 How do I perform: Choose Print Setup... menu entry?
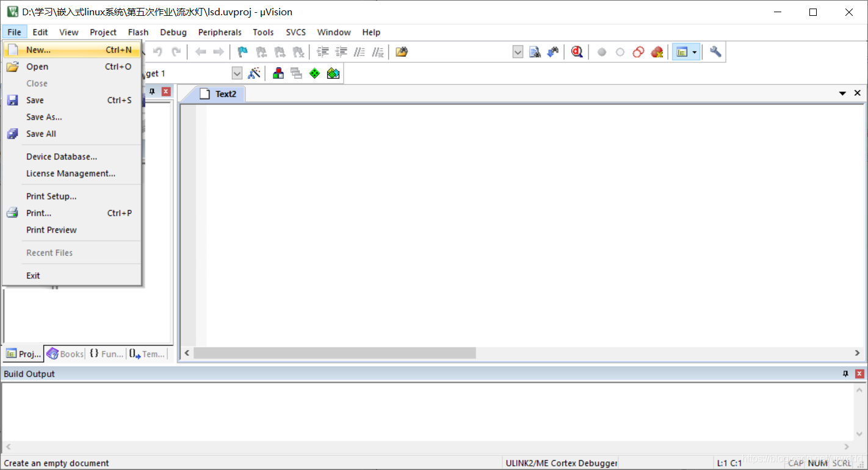pos(73,197)
